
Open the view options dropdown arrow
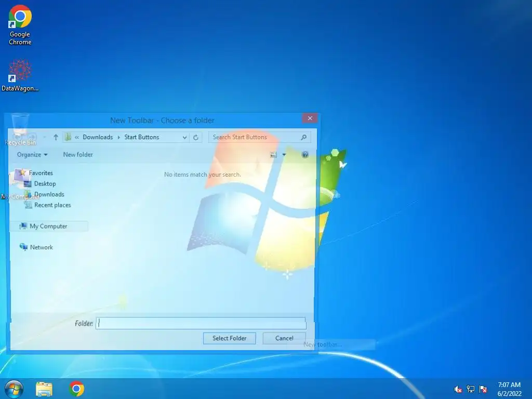(284, 155)
